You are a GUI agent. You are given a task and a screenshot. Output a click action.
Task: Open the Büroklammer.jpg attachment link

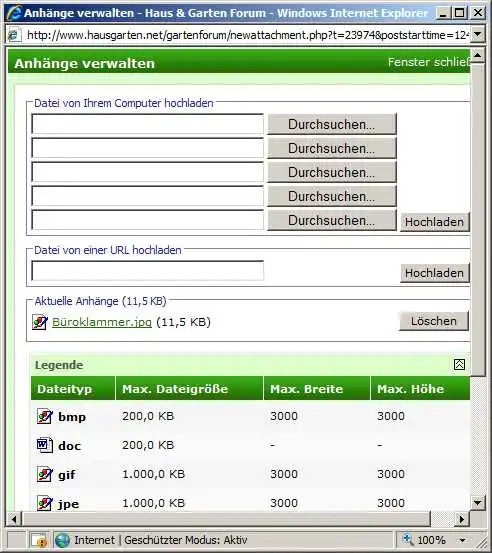[x=102, y=322]
